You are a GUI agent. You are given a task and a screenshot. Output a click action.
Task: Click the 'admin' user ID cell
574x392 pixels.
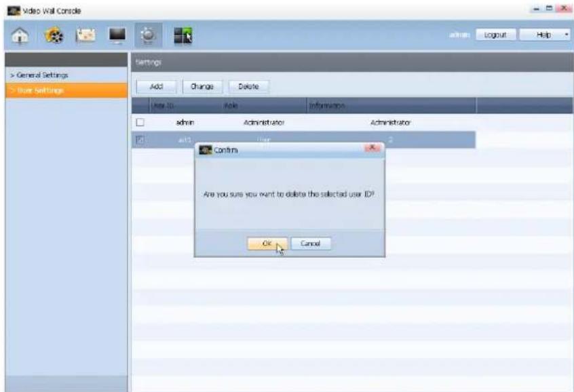185,123
